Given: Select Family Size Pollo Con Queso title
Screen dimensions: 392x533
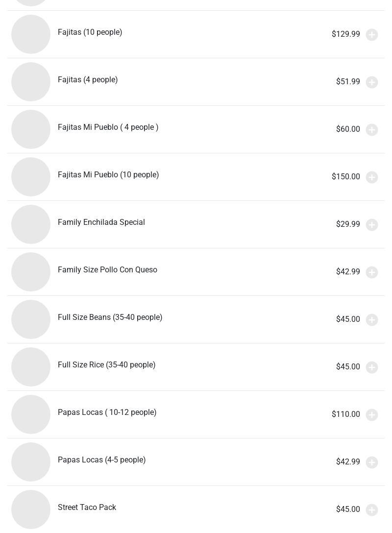Looking at the screenshot, I should (107, 270).
